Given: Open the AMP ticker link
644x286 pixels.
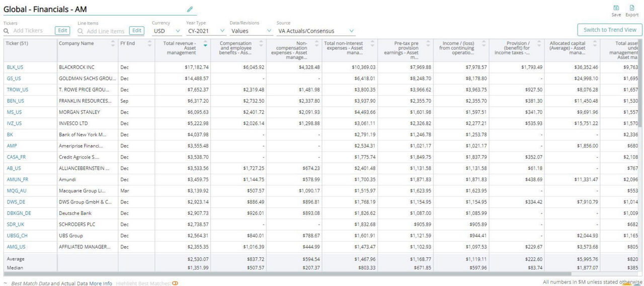Looking at the screenshot, I should click(x=12, y=146).
